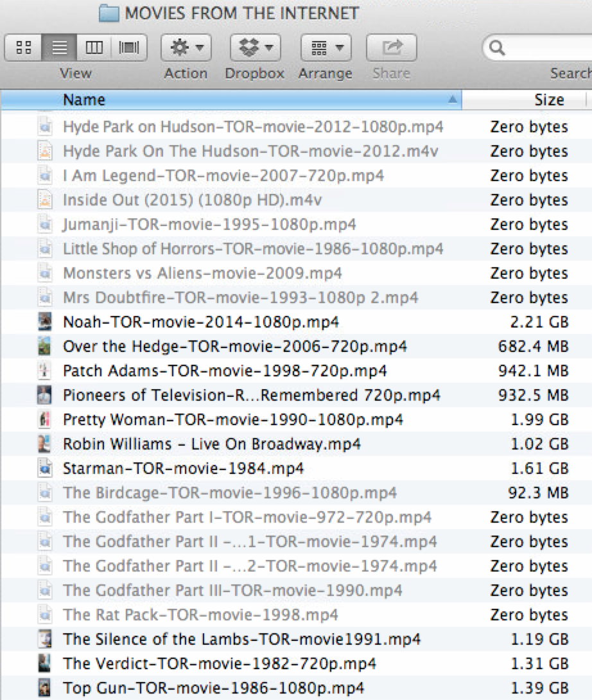This screenshot has width=592, height=700.
Task: Click The Rat Pack file icon
Action: tap(45, 615)
